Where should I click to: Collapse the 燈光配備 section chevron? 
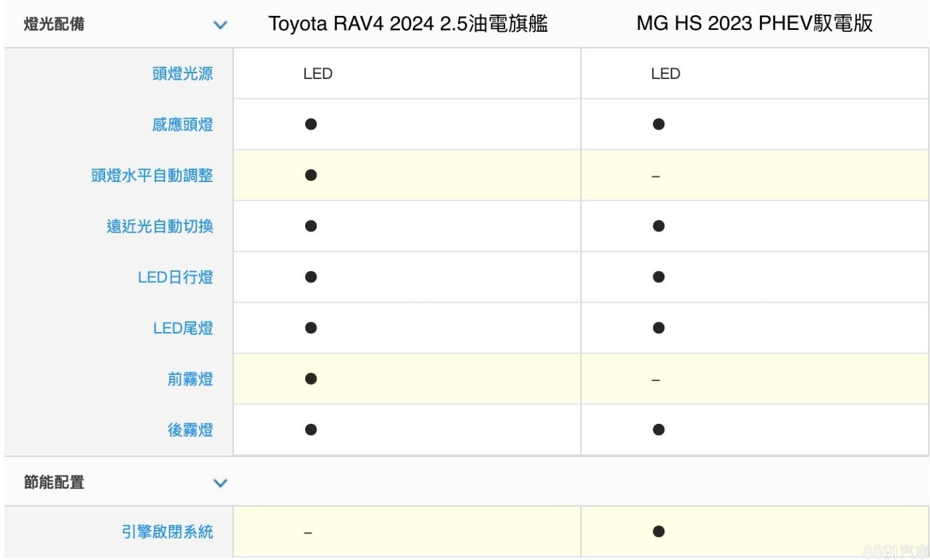click(219, 25)
